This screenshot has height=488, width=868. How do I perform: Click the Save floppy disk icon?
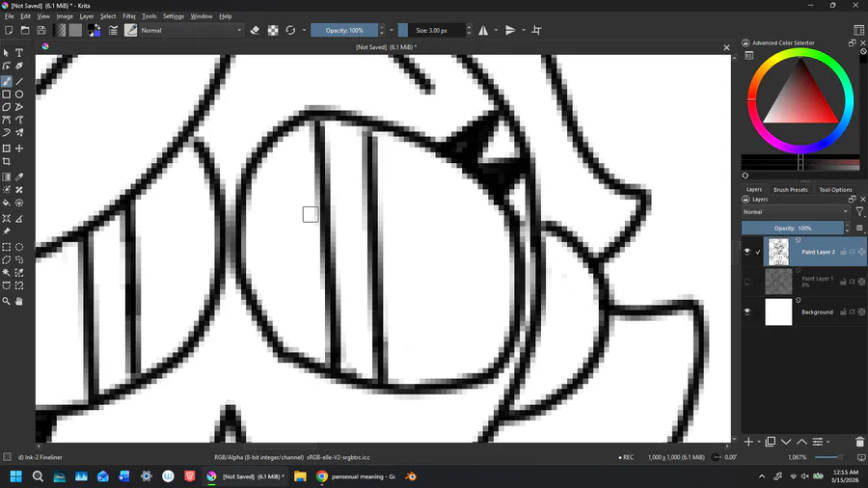41,31
